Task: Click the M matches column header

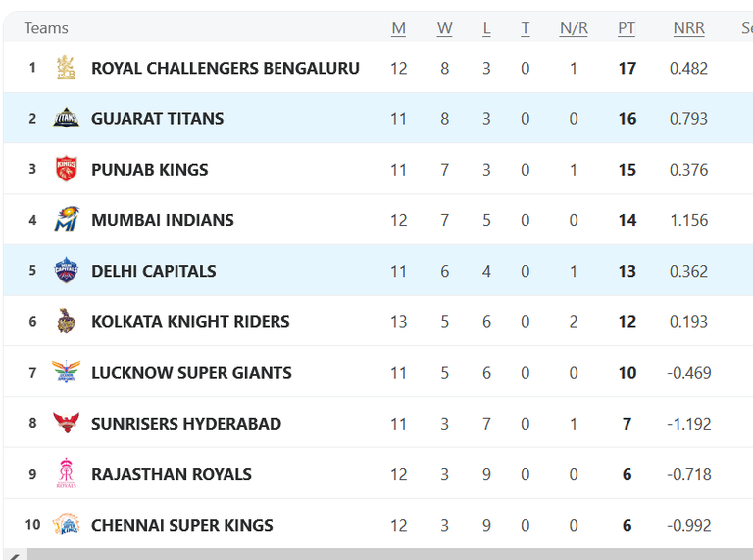Action: click(x=398, y=27)
